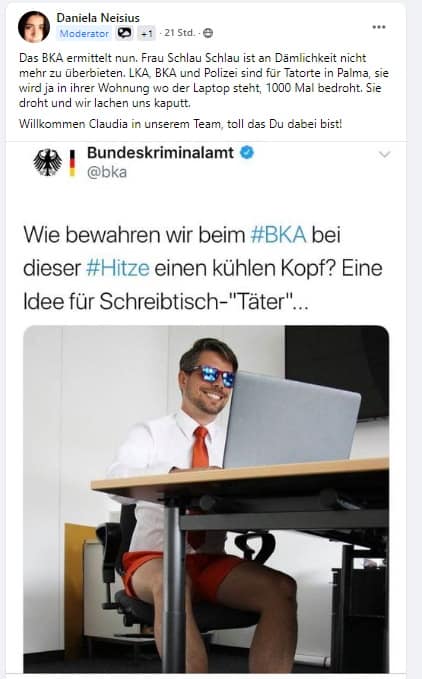Screen dimensions: 422x679
Task: Click the blue verified checkmark badge
Action: 247,153
